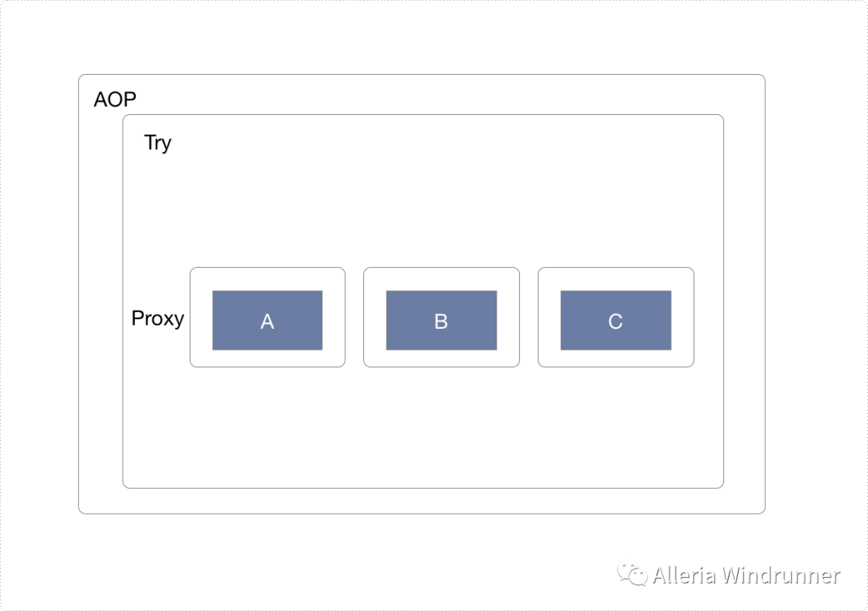Click the white padding around block A
The width and height of the screenshot is (868, 611).
tap(267, 278)
